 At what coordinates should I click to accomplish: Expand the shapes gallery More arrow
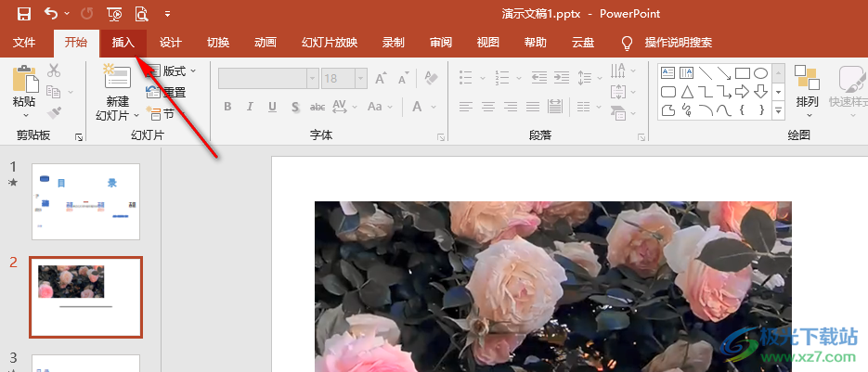point(778,110)
